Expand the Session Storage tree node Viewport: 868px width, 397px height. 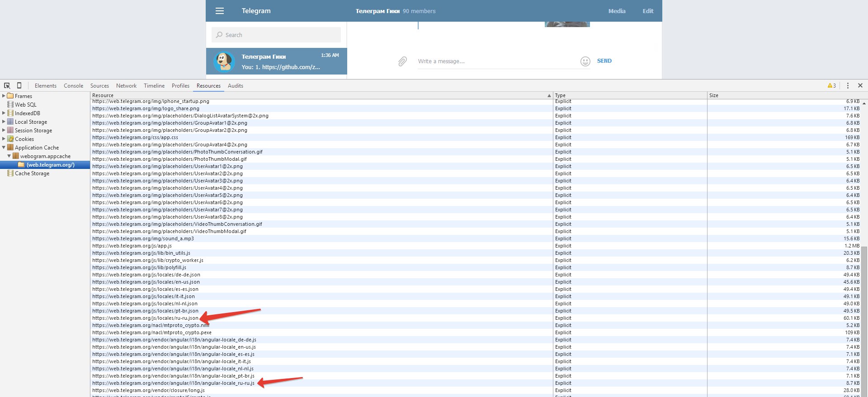pyautogui.click(x=4, y=130)
